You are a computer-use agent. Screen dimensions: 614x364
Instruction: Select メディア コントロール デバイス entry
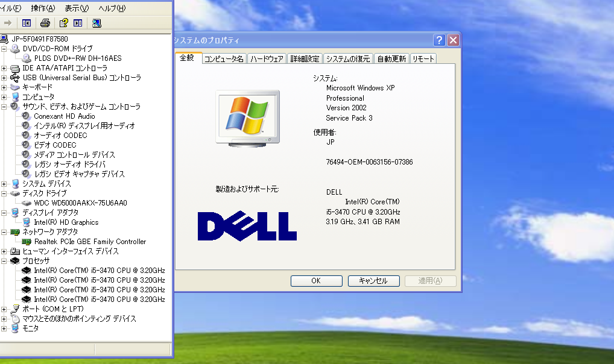coord(74,155)
